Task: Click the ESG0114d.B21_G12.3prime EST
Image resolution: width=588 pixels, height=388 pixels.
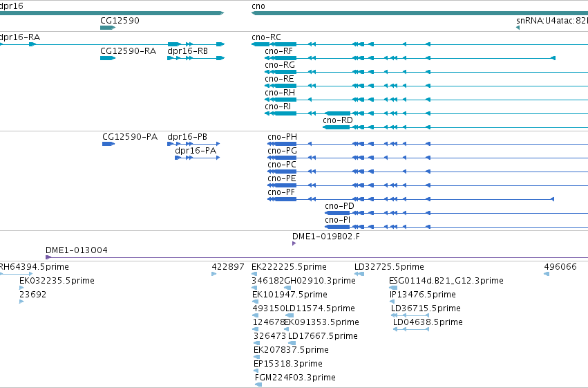Action: (393, 288)
